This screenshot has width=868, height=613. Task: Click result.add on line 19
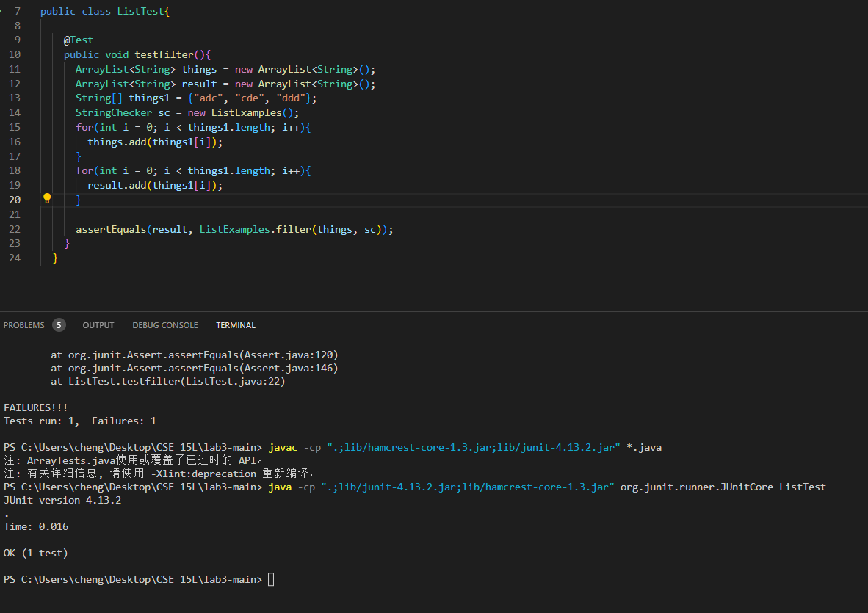[117, 185]
